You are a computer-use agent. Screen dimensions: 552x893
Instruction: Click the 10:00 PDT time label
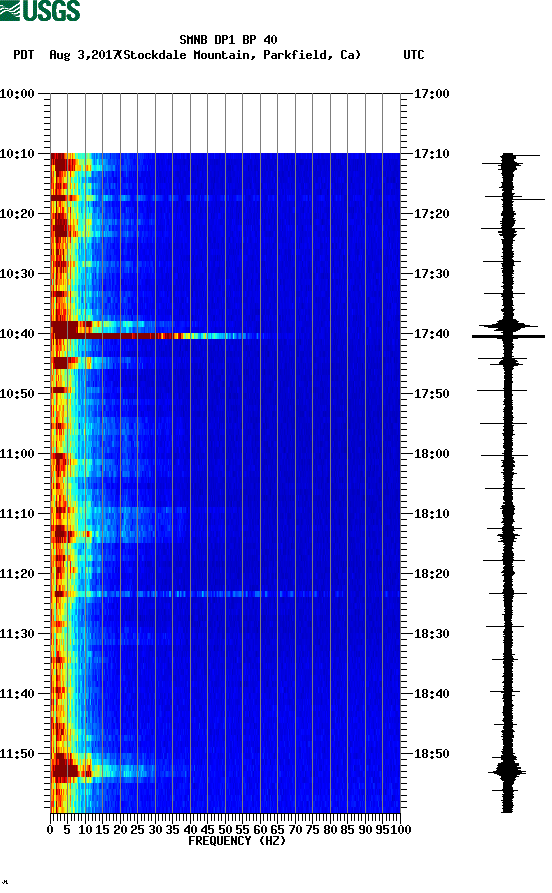pyautogui.click(x=17, y=93)
